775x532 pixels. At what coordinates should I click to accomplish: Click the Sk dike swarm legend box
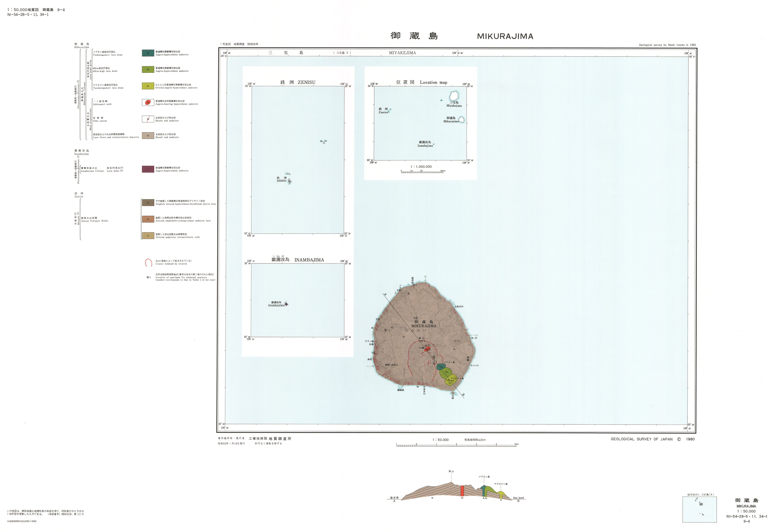(148, 119)
